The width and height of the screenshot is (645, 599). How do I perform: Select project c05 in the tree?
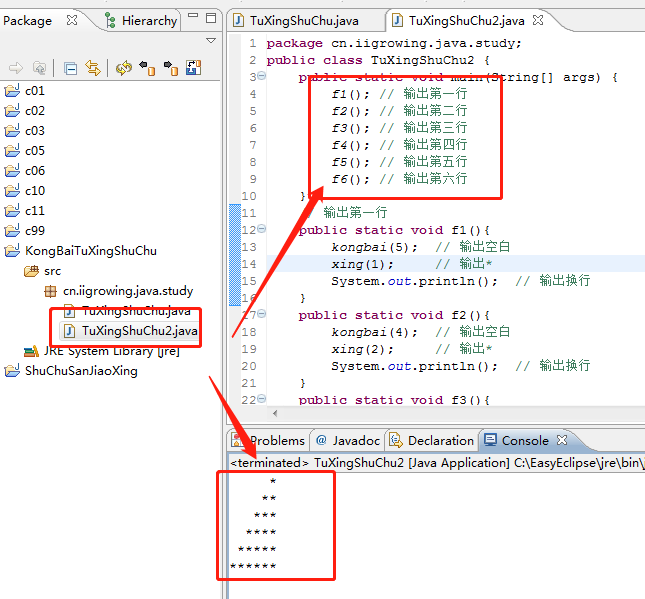25,151
